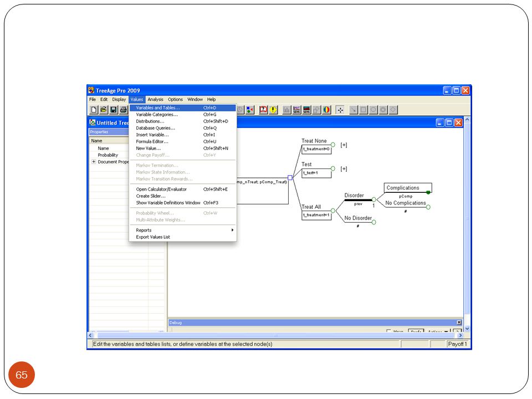Click the Treat None branch end node circle
The image size is (532, 399).
333,145
